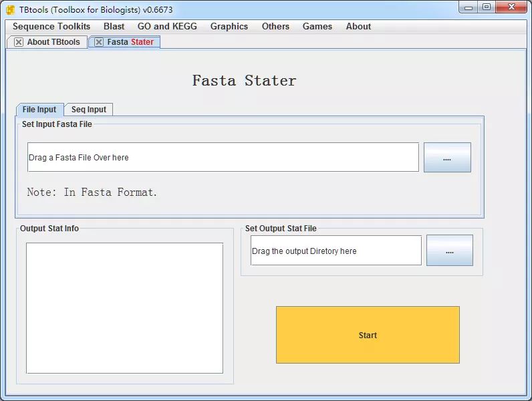This screenshot has width=532, height=401.
Task: Open the Games menu
Action: pos(317,27)
